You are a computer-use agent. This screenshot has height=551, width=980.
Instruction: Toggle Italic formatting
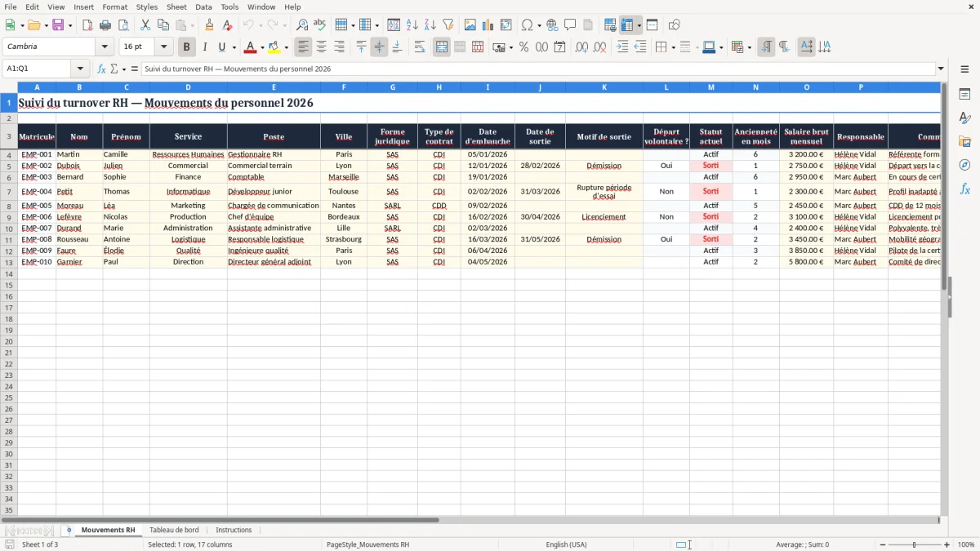pyautogui.click(x=205, y=47)
